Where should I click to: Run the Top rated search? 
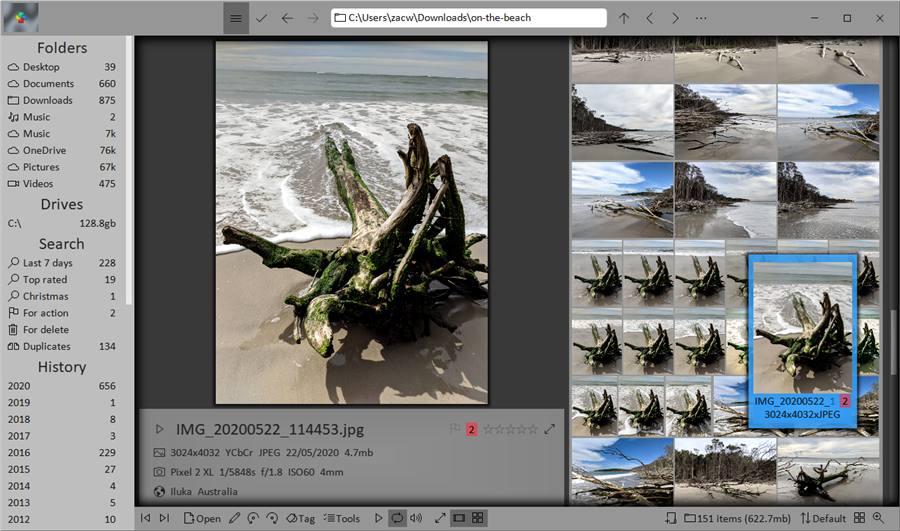[x=61, y=280]
